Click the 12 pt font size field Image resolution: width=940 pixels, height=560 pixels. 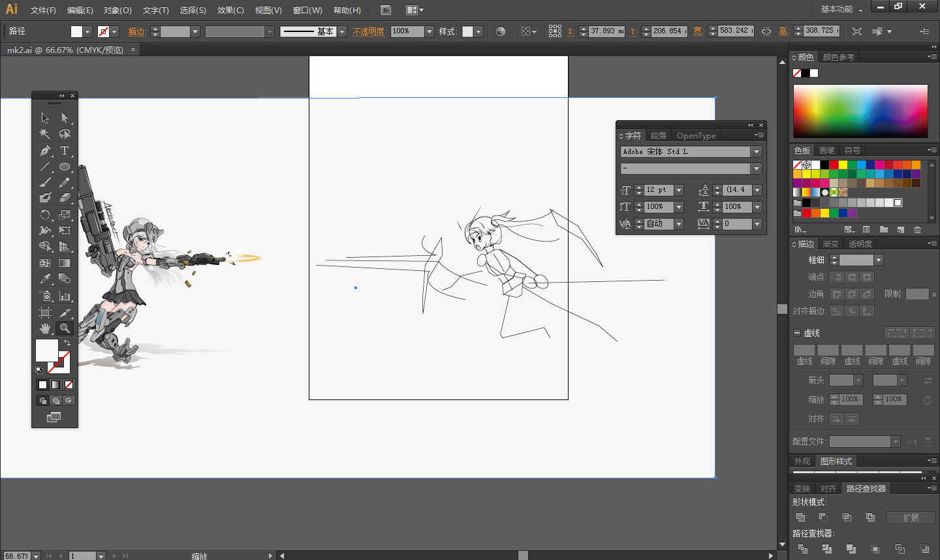click(658, 190)
